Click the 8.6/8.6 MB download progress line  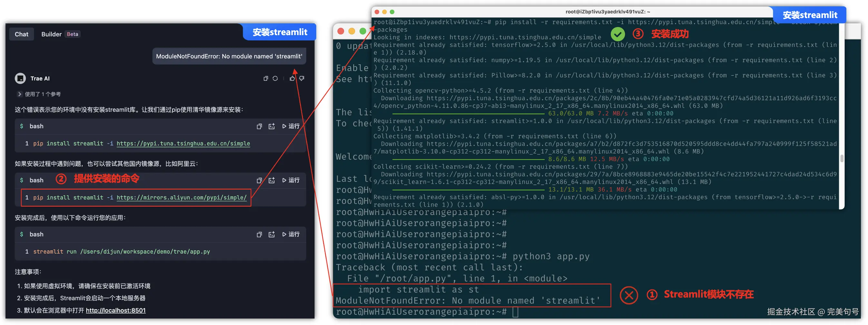click(531, 159)
